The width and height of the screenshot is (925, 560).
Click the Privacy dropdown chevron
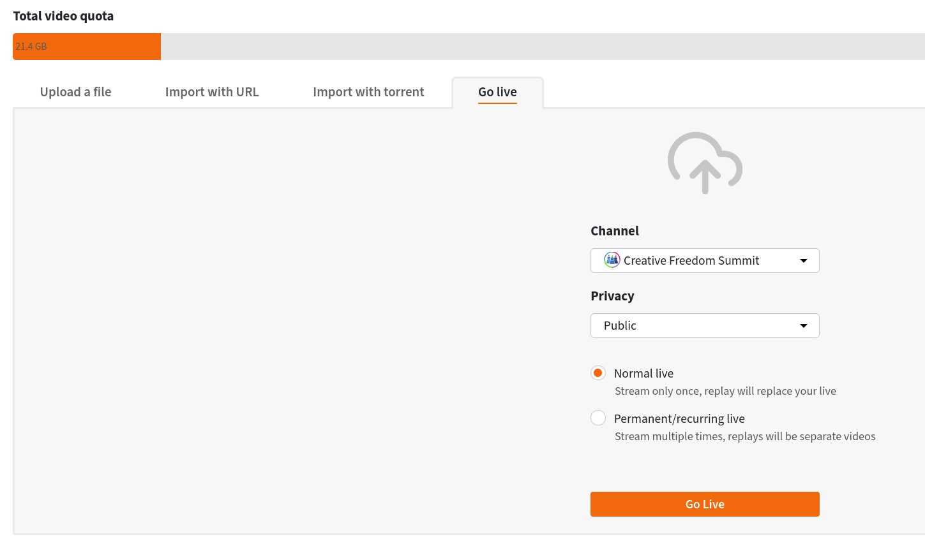(804, 325)
